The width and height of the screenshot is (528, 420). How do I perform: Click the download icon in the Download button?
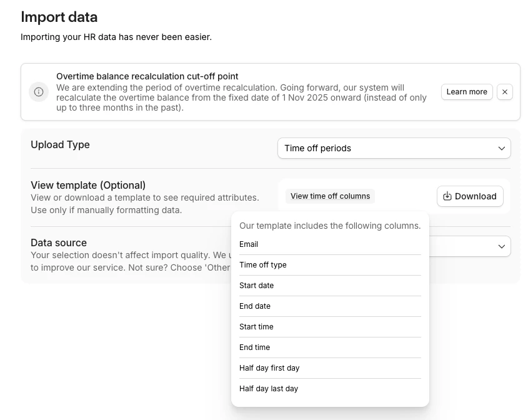coord(447,196)
